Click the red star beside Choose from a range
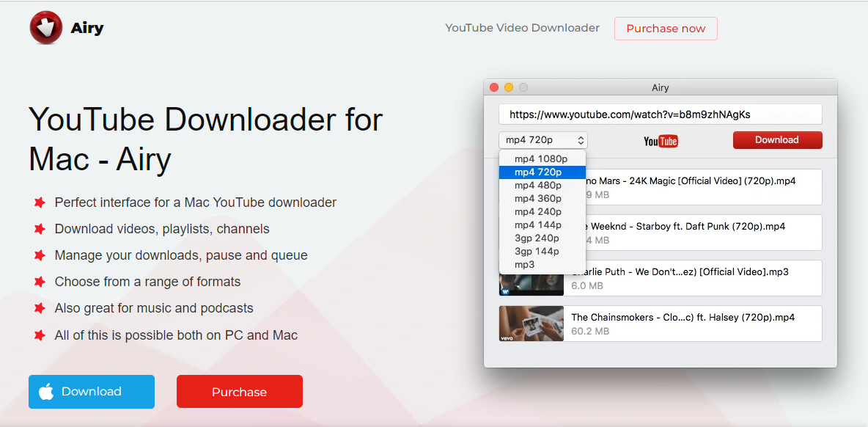Image resolution: width=868 pixels, height=427 pixels. point(40,282)
